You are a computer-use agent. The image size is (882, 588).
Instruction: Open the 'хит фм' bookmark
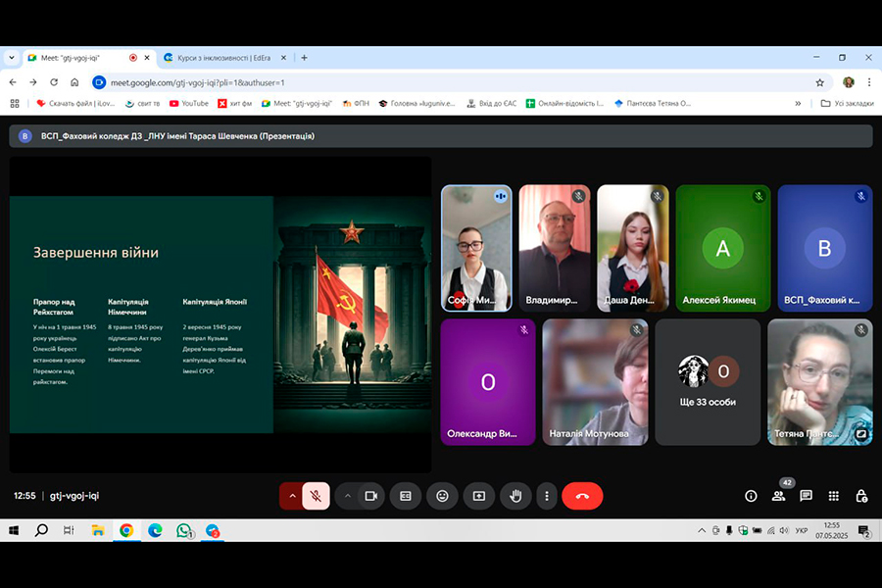(234, 104)
